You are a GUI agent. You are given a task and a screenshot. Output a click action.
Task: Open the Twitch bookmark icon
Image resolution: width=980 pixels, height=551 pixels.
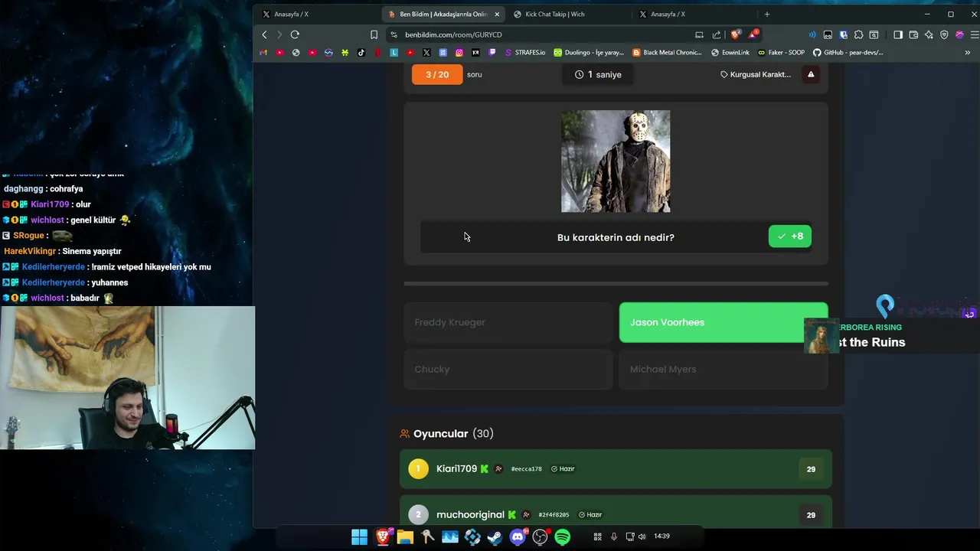[492, 53]
